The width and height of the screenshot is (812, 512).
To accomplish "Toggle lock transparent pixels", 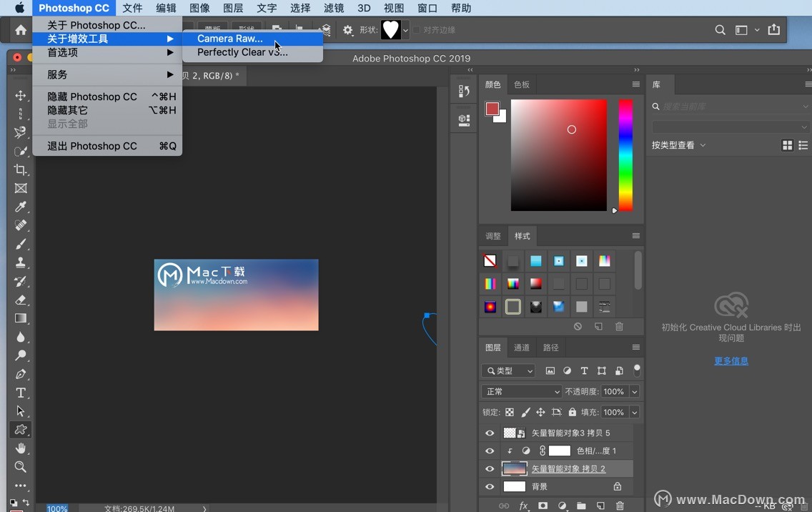I will pyautogui.click(x=510, y=412).
